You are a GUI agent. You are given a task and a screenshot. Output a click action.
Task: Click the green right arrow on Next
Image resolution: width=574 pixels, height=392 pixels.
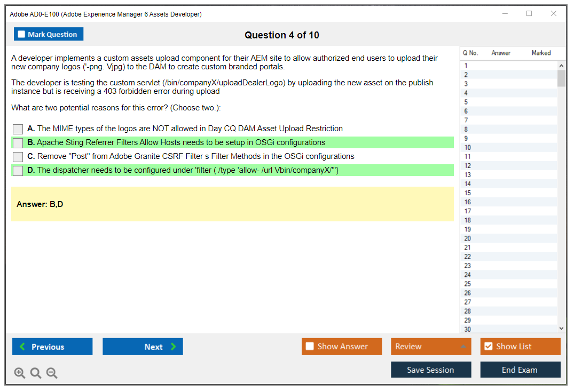(174, 347)
